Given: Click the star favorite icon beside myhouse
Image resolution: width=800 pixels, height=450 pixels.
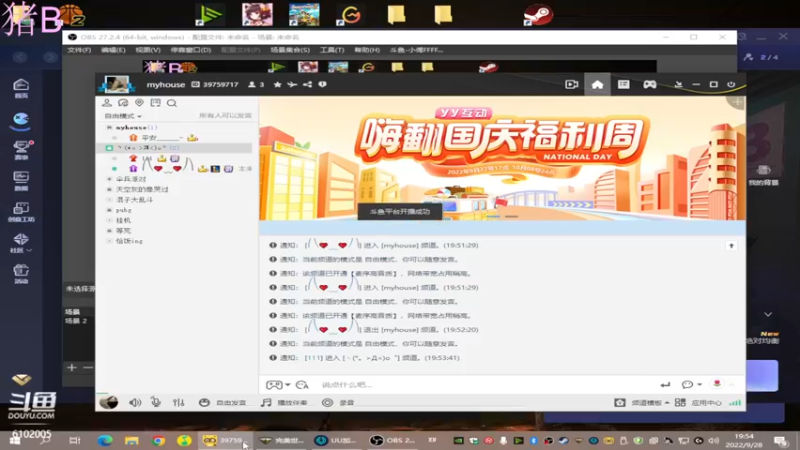Looking at the screenshot, I should [x=277, y=84].
